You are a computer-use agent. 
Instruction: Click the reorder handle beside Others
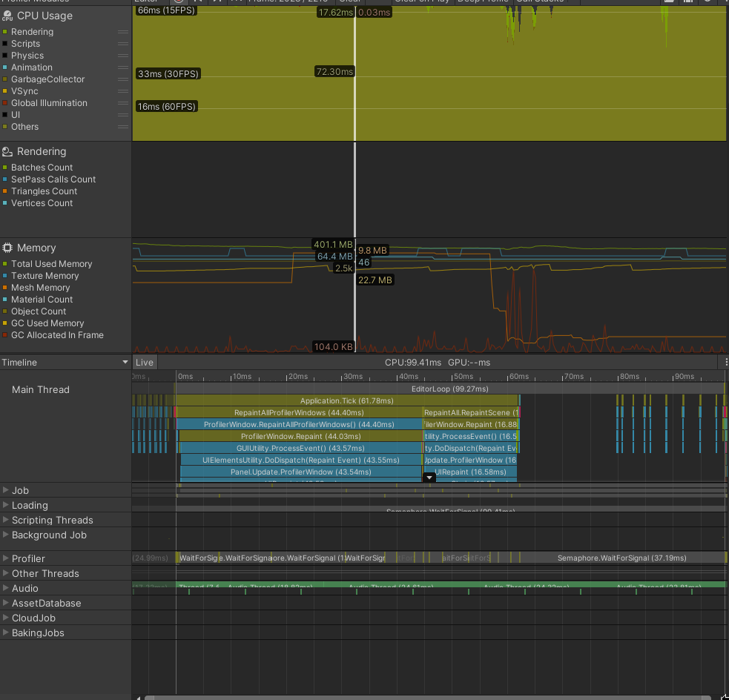[123, 127]
